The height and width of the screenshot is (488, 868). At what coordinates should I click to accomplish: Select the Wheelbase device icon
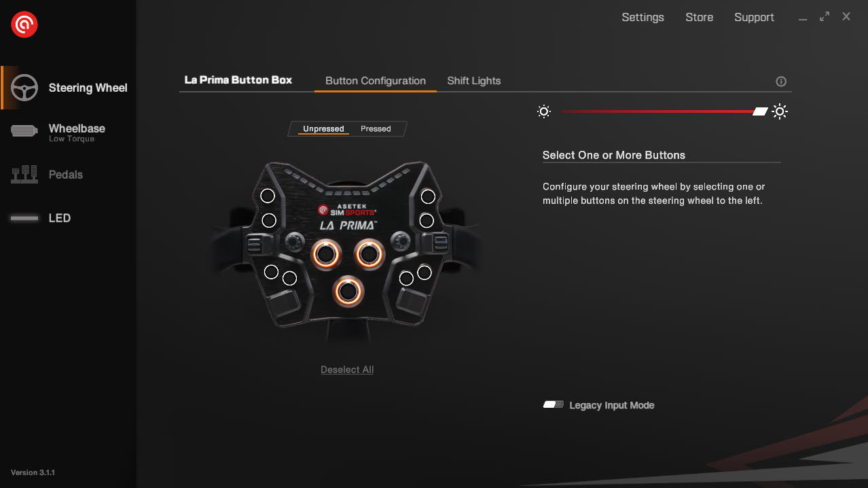tap(25, 132)
